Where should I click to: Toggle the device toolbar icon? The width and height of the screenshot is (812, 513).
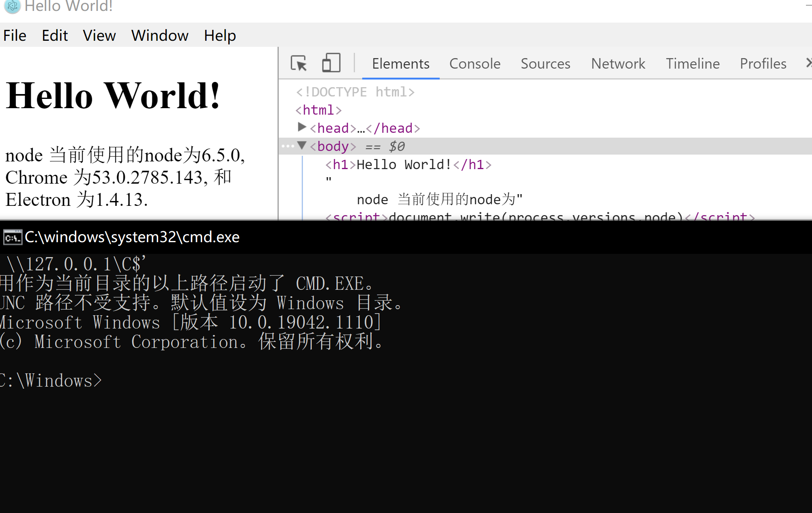tap(331, 63)
